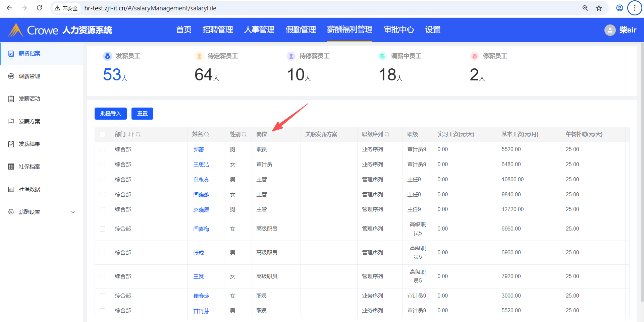644x322 pixels.
Task: Bookmark this page with the star icon
Action: pos(599,8)
